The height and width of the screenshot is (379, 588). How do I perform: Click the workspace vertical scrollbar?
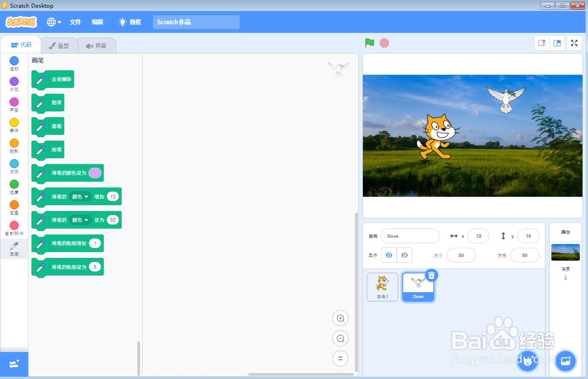pyautogui.click(x=356, y=292)
